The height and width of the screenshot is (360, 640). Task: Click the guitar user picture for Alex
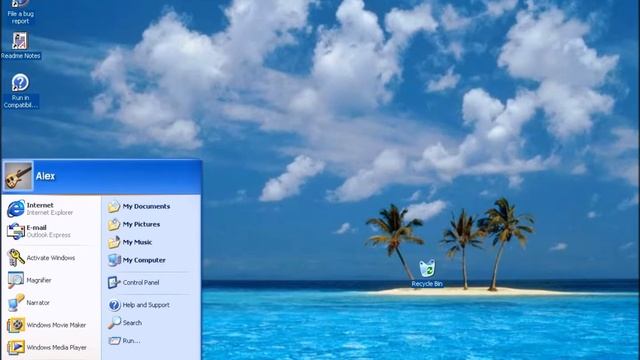tap(18, 176)
